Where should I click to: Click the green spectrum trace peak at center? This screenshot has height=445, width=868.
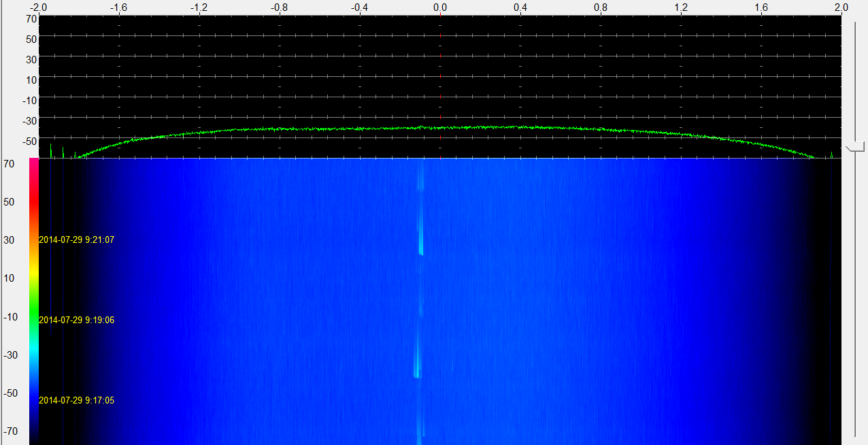point(422,127)
